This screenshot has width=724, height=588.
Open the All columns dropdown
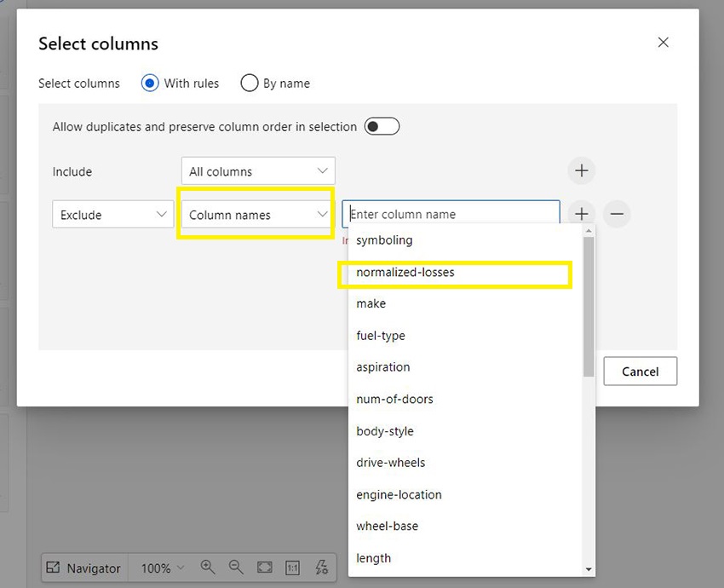click(x=258, y=171)
